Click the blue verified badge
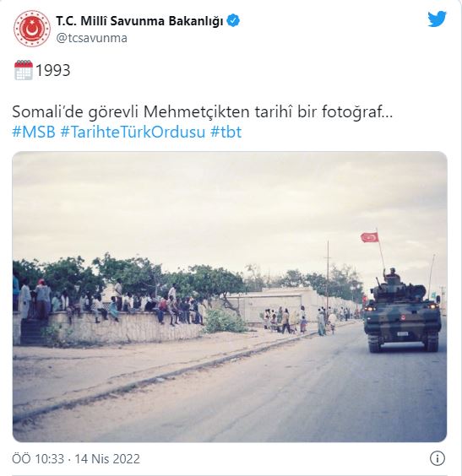 (x=233, y=21)
